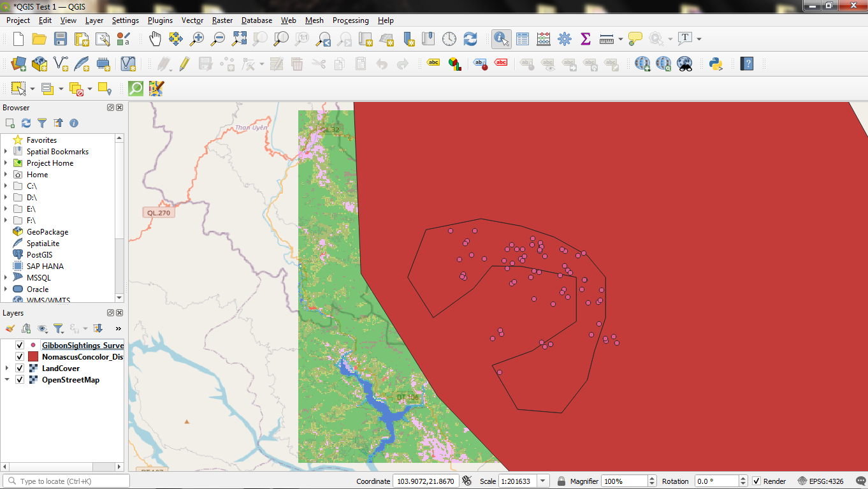Show more Layers panel toolbar options
Screen dimensions: 868x489
point(118,328)
